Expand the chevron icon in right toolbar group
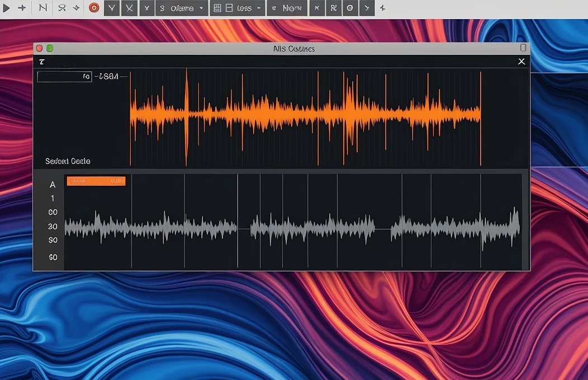The width and height of the screenshot is (588, 380). click(x=367, y=8)
